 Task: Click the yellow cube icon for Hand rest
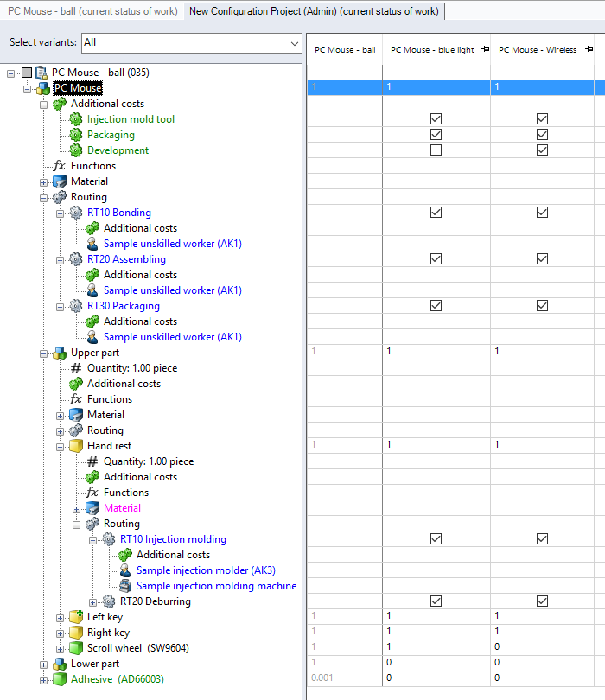[x=76, y=446]
